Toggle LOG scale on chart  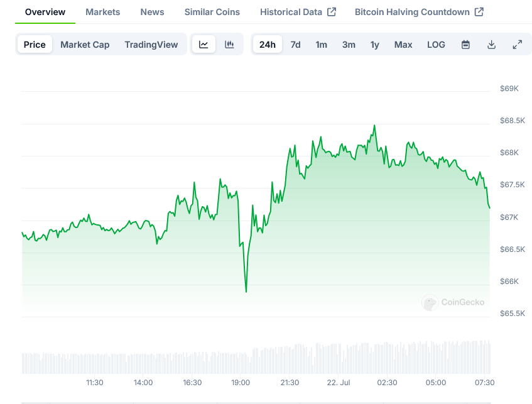pos(436,45)
